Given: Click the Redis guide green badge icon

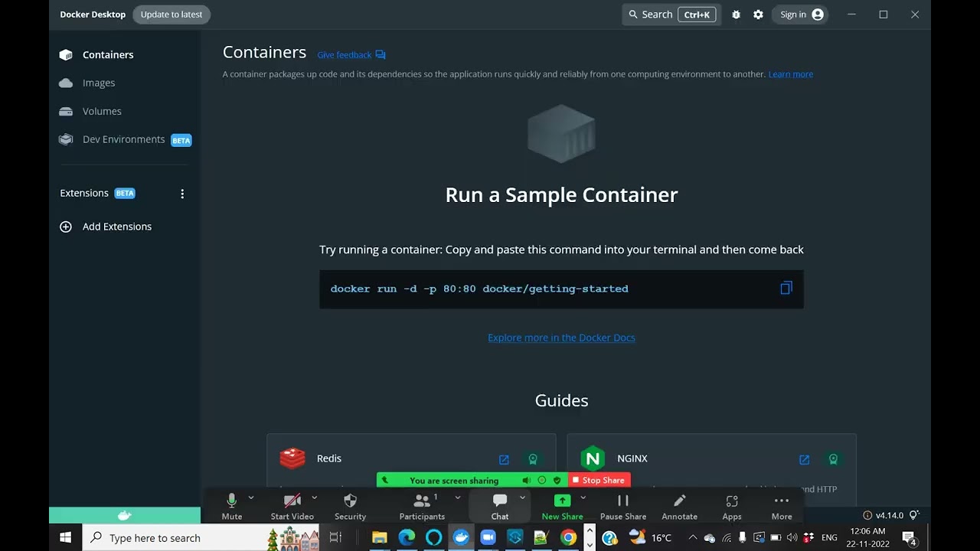Looking at the screenshot, I should point(533,459).
